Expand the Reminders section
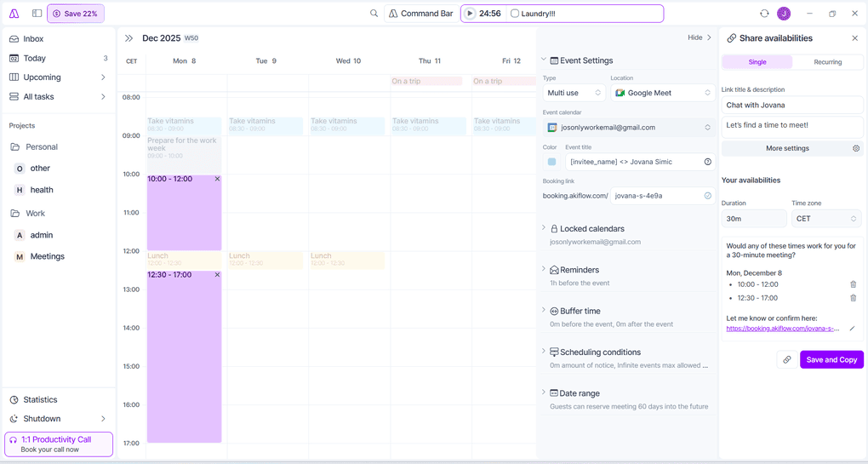Screen dimensions: 868x464 coord(544,268)
